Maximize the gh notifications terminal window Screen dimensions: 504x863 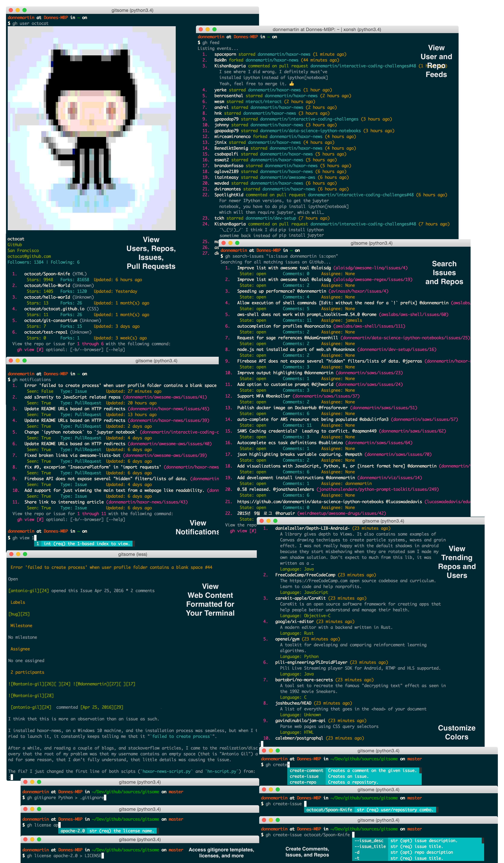point(24,360)
